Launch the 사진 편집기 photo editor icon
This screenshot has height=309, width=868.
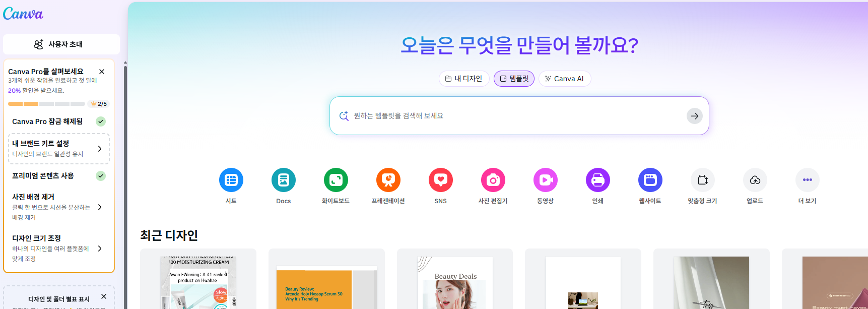pyautogui.click(x=493, y=180)
